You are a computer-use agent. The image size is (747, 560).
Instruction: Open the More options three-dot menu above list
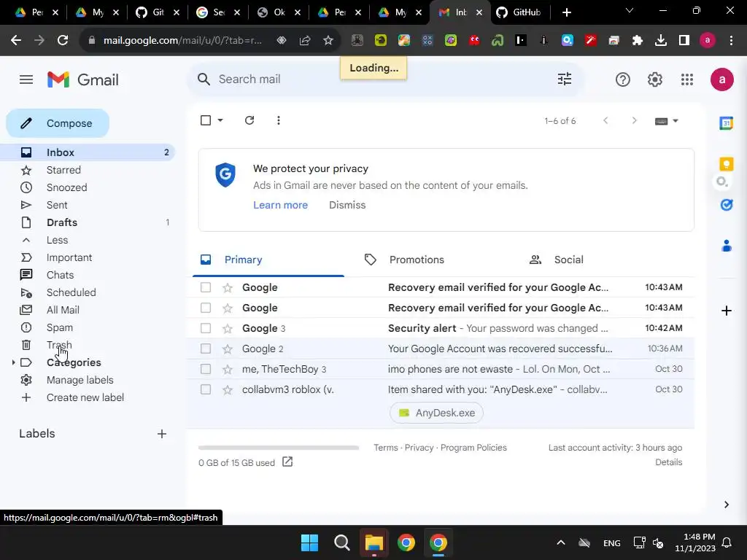(278, 120)
